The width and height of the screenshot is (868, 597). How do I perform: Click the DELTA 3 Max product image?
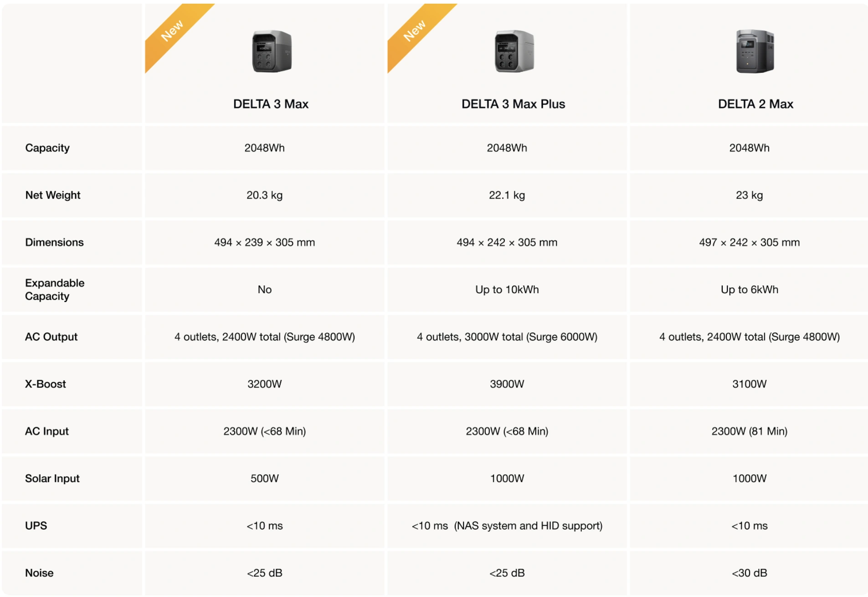[272, 51]
